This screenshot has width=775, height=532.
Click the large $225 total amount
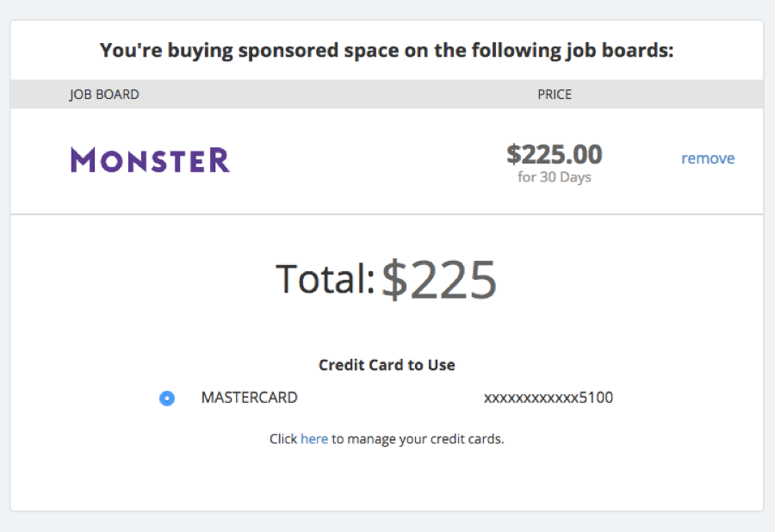439,280
